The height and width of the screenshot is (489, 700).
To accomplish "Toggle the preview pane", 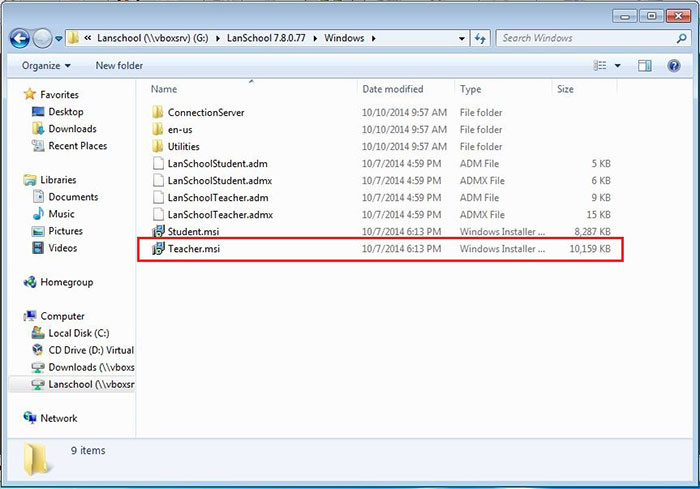I will coord(644,66).
